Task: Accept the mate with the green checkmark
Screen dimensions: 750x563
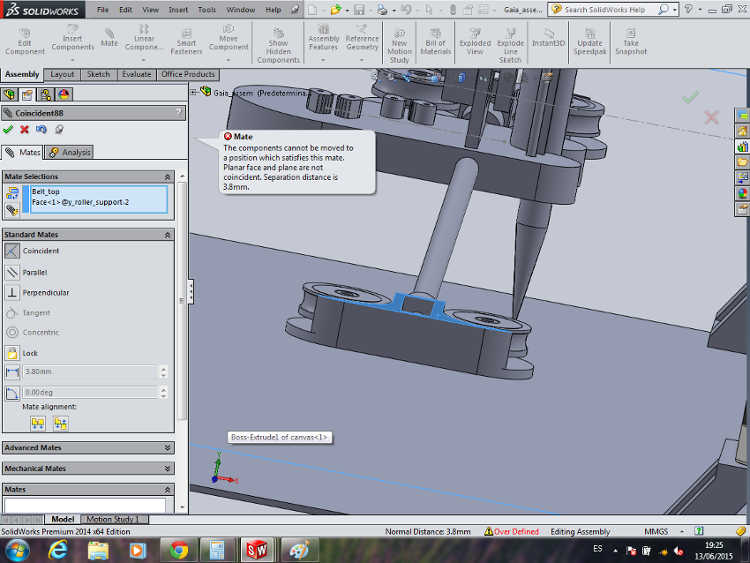Action: click(x=9, y=129)
